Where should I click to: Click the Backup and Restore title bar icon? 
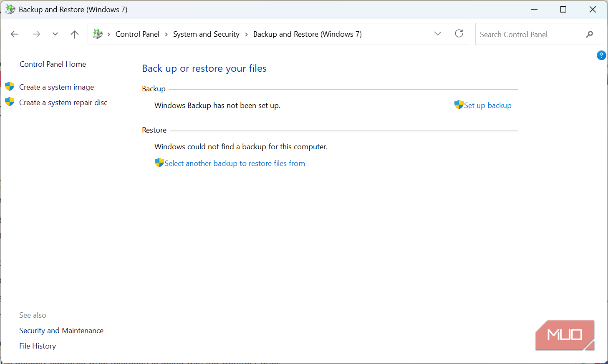pos(10,9)
